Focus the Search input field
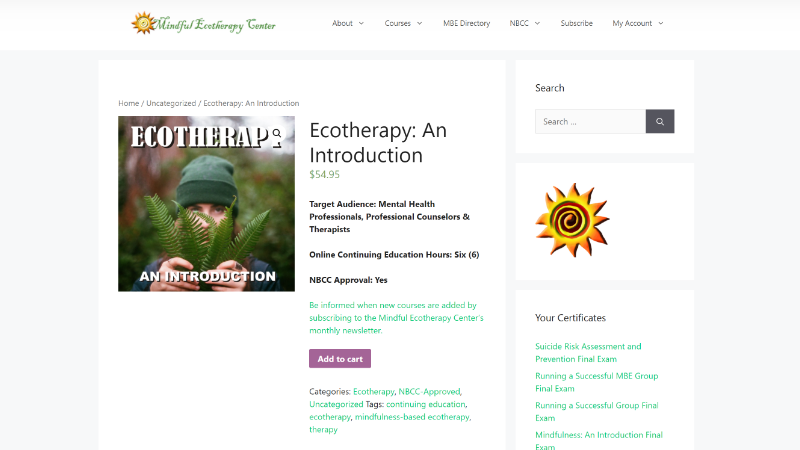Screen dimensions: 800x450 click(x=590, y=121)
